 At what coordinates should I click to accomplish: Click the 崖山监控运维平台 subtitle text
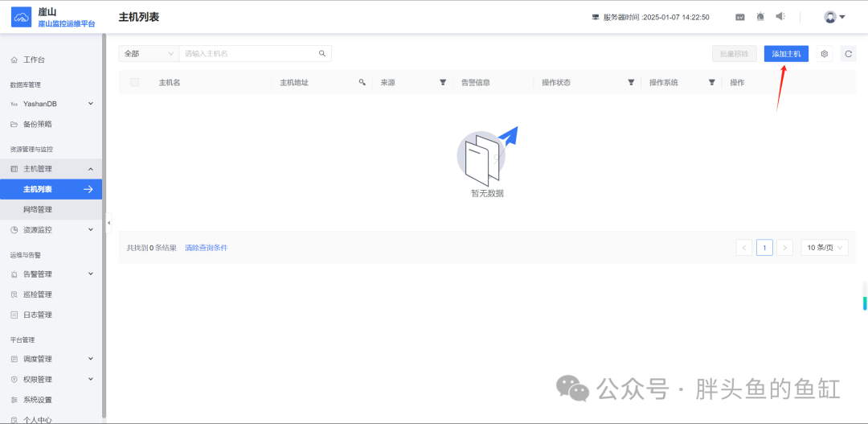coord(67,24)
